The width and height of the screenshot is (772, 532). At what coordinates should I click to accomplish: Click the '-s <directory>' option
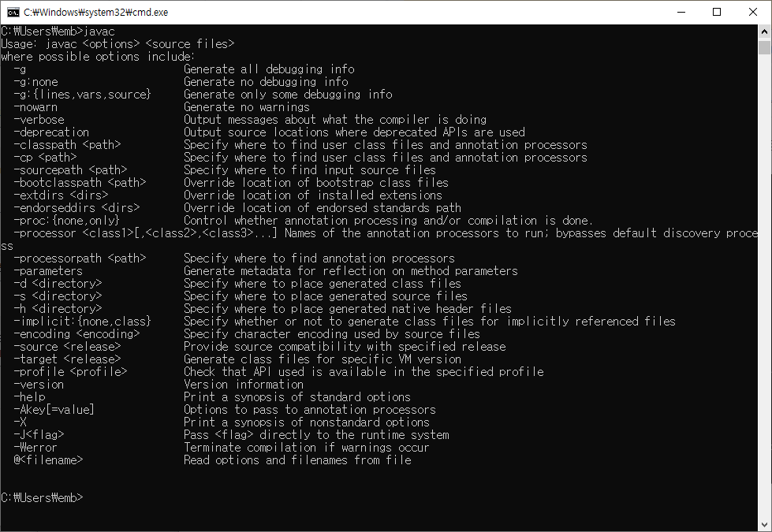click(x=58, y=296)
